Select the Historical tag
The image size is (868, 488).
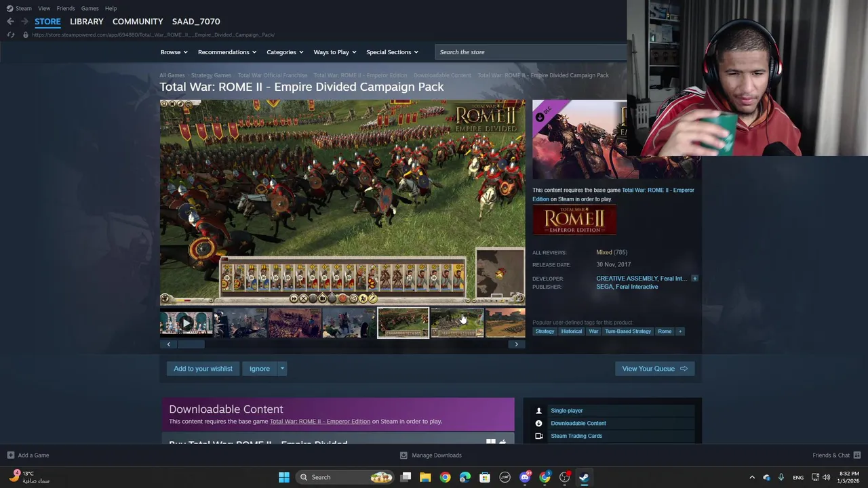tap(571, 331)
